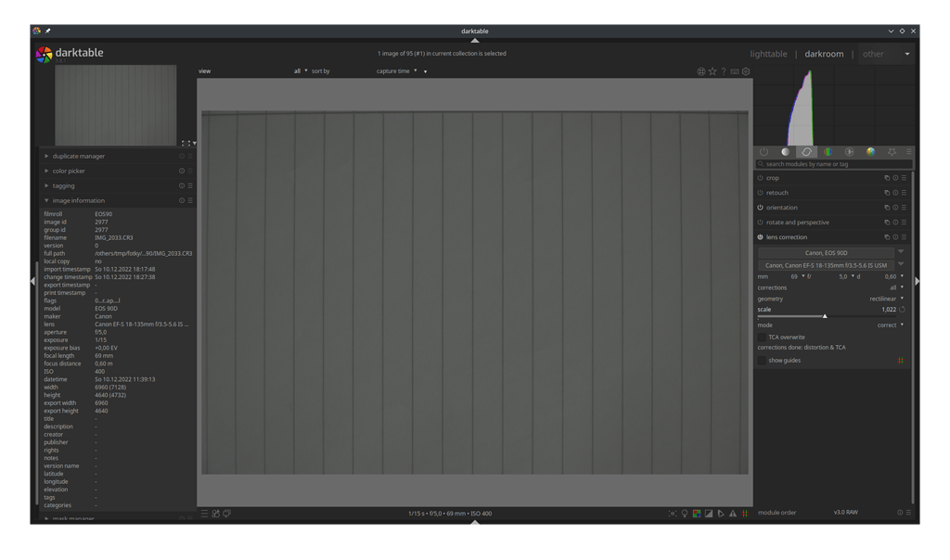Select the favorites modules star icon

(x=892, y=151)
